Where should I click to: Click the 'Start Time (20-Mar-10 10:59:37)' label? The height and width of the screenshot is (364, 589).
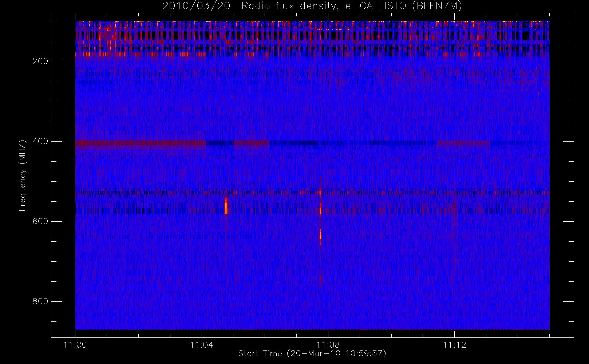tap(312, 353)
